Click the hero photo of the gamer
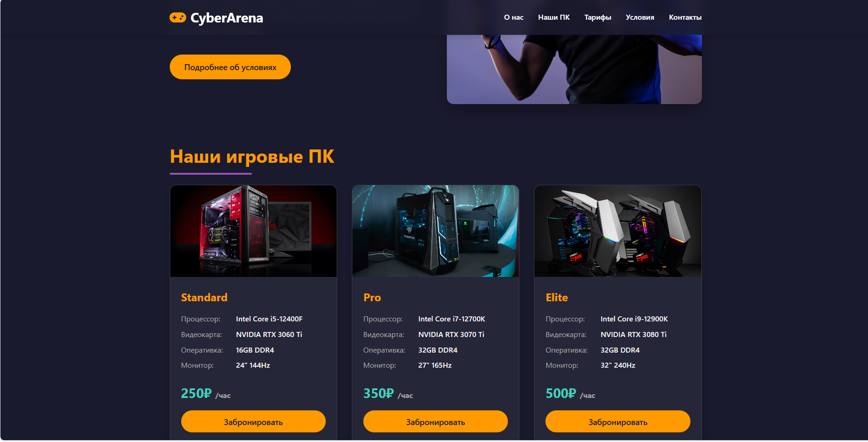This screenshot has width=868, height=442. pyautogui.click(x=574, y=69)
